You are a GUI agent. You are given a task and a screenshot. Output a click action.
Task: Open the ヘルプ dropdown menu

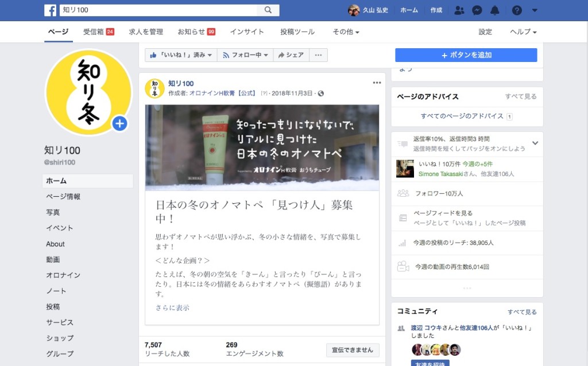click(523, 32)
